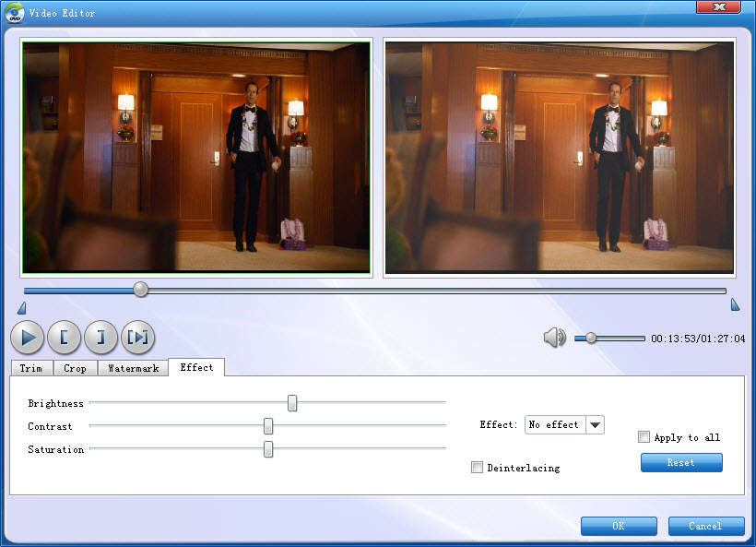Set trim end point with right bracket button
756x547 pixels.
coord(100,338)
